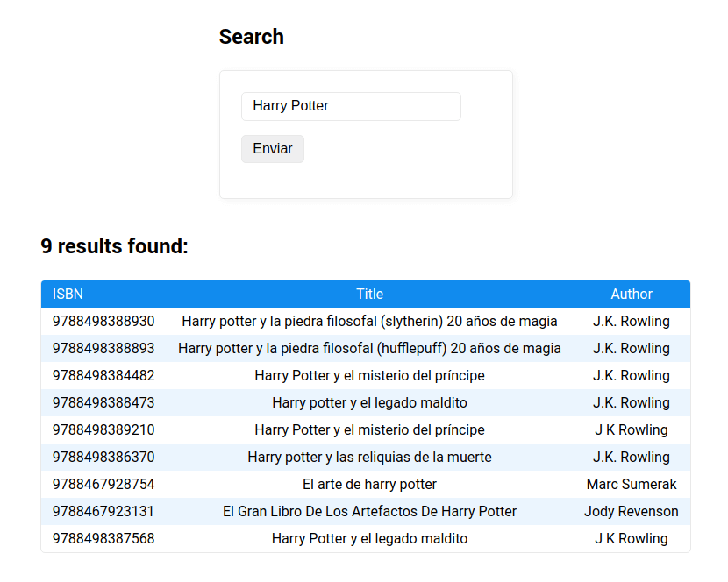This screenshot has height=582, width=728.
Task: Click "legado maldito" title in row 9788498387568
Action: click(x=369, y=538)
